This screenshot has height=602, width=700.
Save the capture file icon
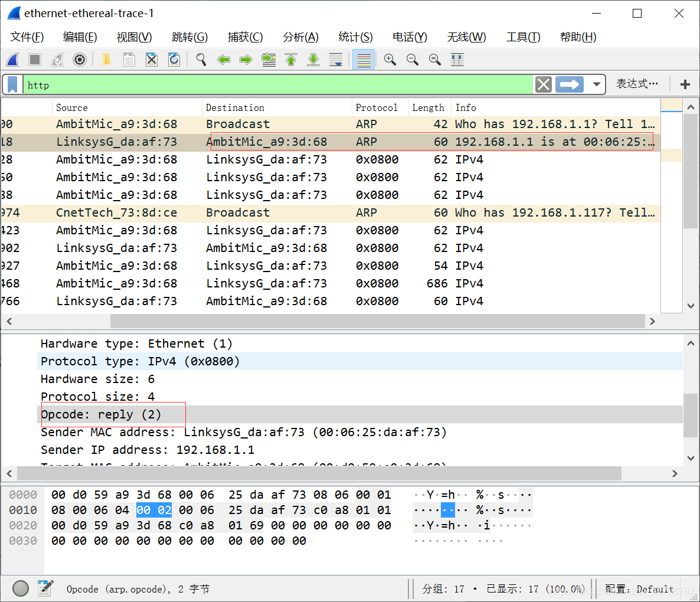point(129,60)
